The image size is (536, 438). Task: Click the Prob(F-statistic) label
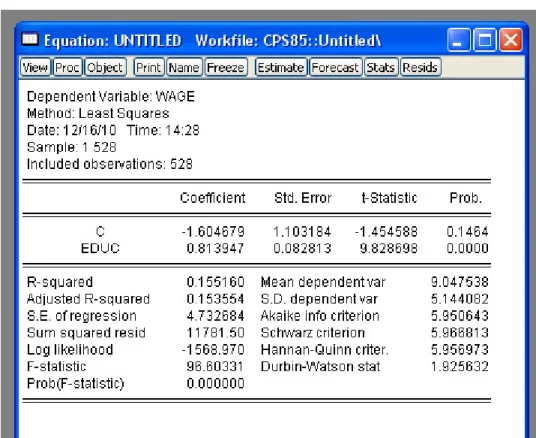coord(76,383)
